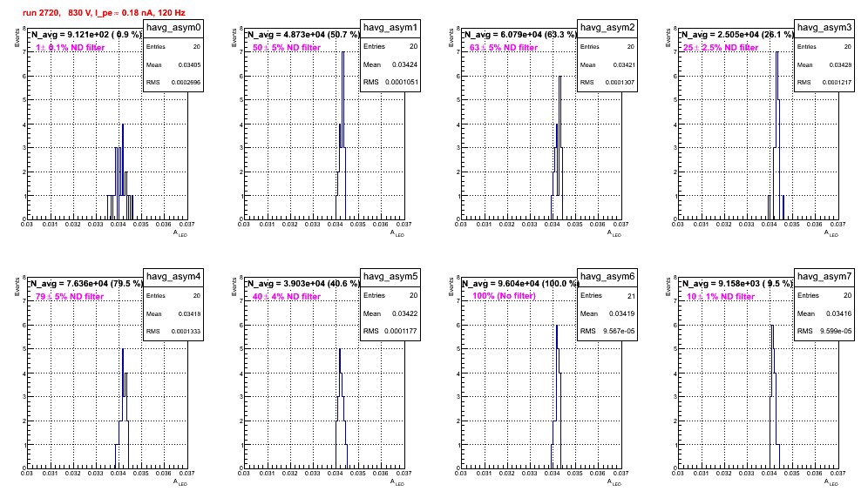Click Entries 21 in havg_asym6 stats
Viewport: 868px width, 498px height.
pos(607,295)
